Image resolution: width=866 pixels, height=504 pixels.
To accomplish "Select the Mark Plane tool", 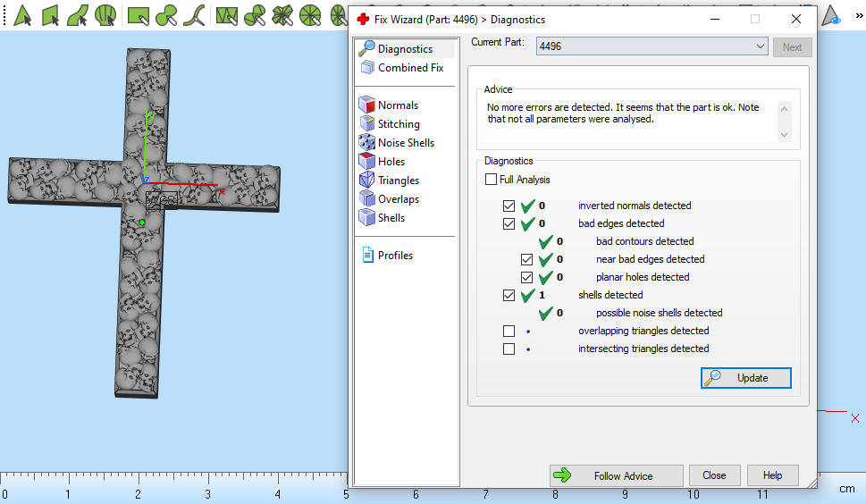I will tap(50, 15).
